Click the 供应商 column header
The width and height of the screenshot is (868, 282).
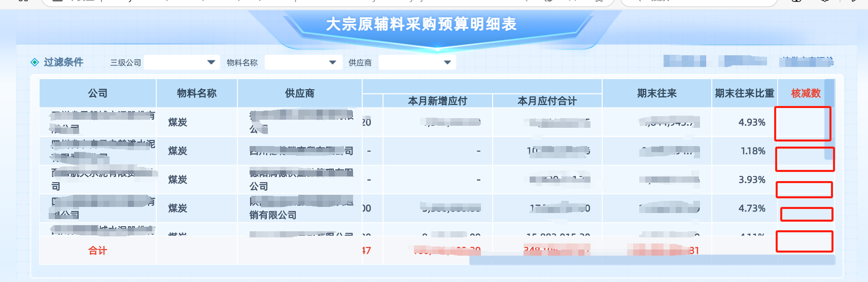point(300,93)
